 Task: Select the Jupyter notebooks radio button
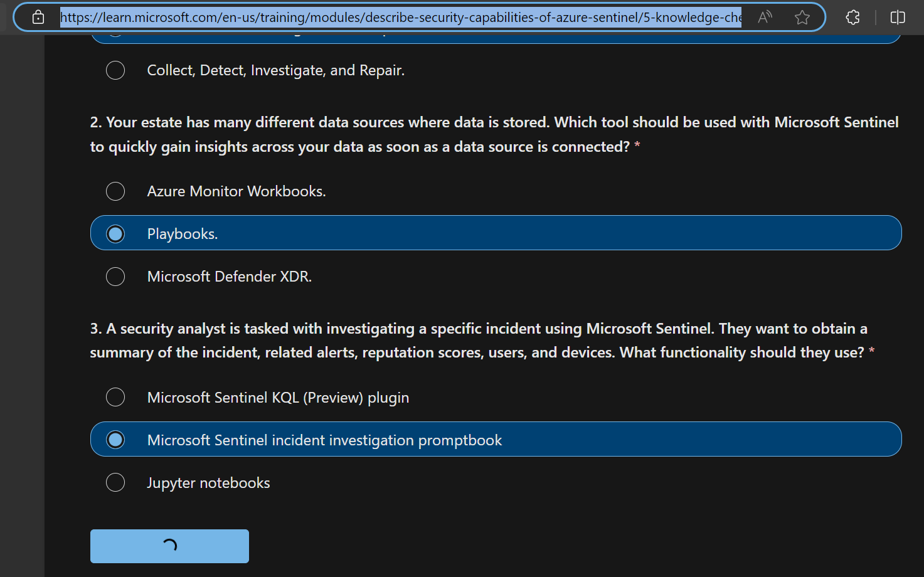click(115, 482)
